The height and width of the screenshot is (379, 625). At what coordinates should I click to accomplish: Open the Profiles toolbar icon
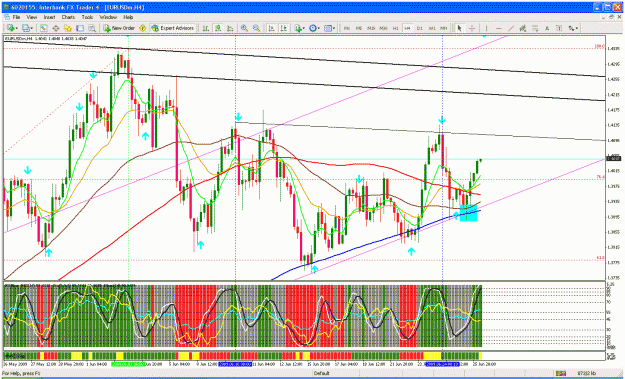pos(25,28)
